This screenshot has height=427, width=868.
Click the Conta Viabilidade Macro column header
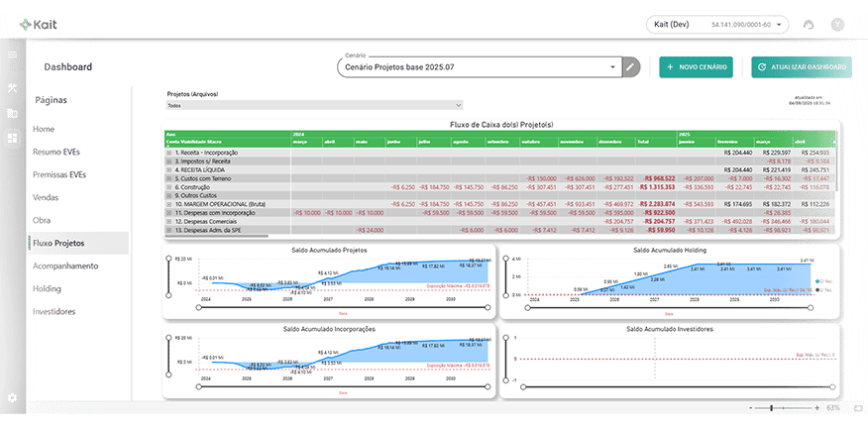pyautogui.click(x=228, y=142)
